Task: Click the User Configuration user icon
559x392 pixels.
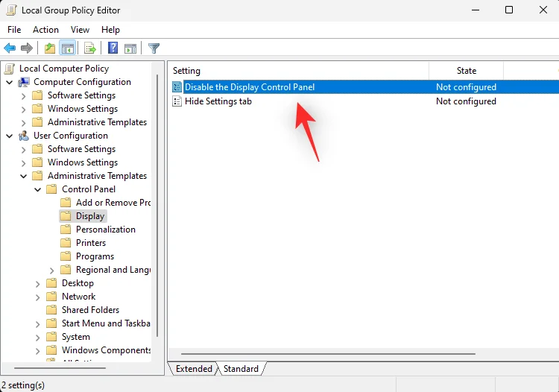Action: point(24,136)
